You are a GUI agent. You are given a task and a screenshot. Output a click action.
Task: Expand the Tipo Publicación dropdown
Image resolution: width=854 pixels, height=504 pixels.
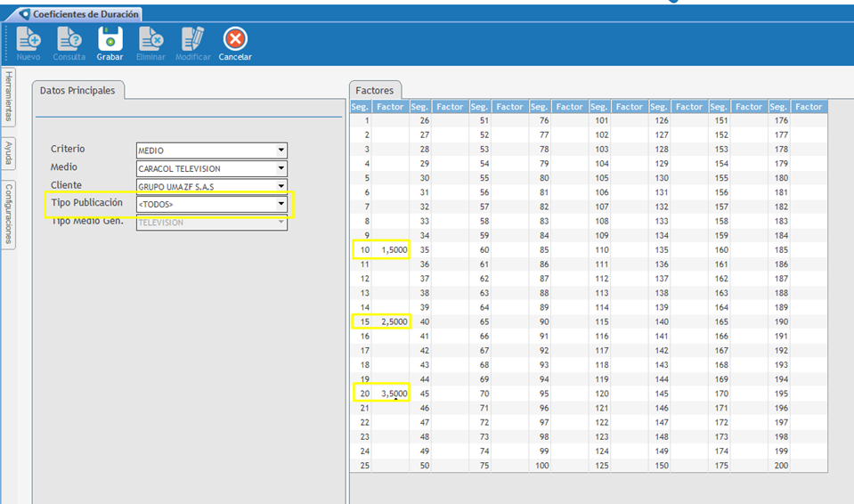click(281, 204)
